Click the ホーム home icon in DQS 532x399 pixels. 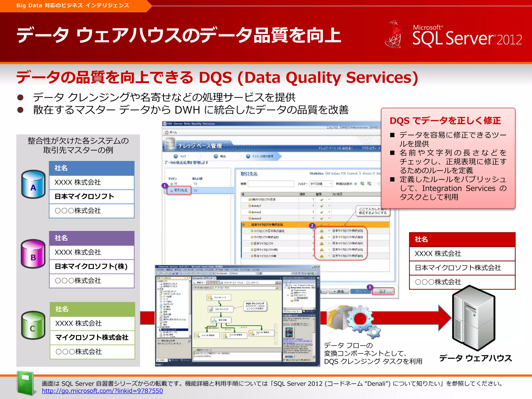tap(167, 132)
